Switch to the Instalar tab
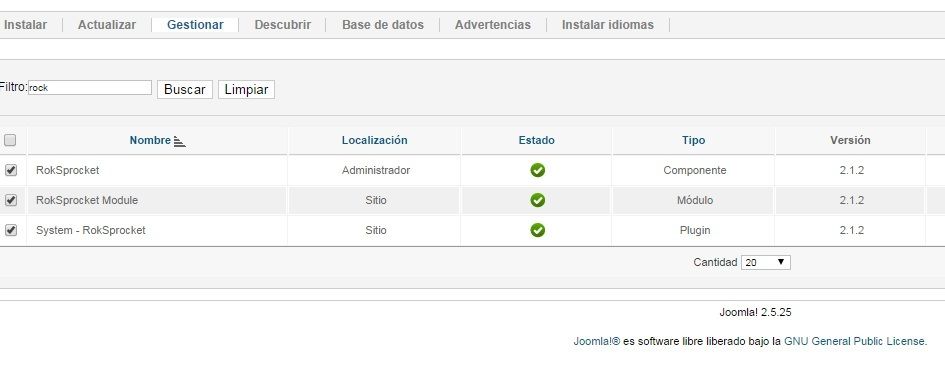The width and height of the screenshot is (945, 384). [x=25, y=25]
